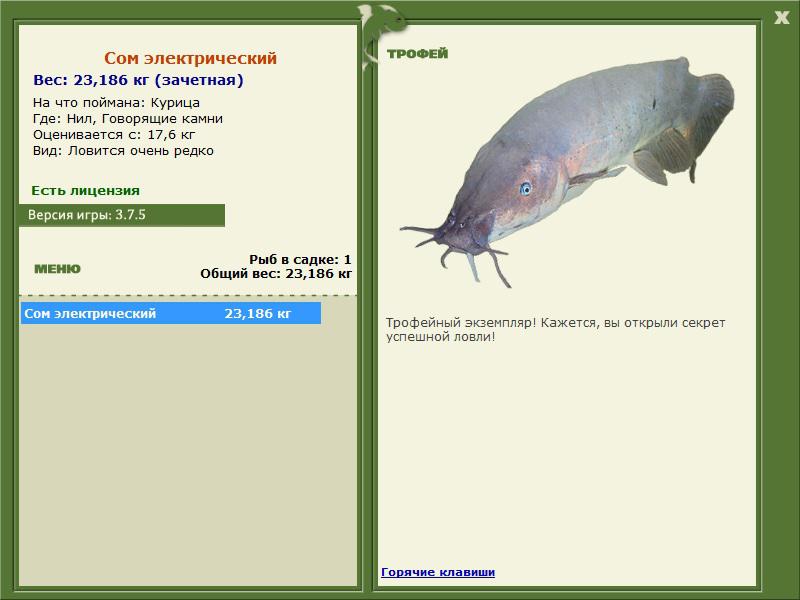Click the Есть лицензия label
Viewport: 800px width, 600px height.
[x=86, y=191]
